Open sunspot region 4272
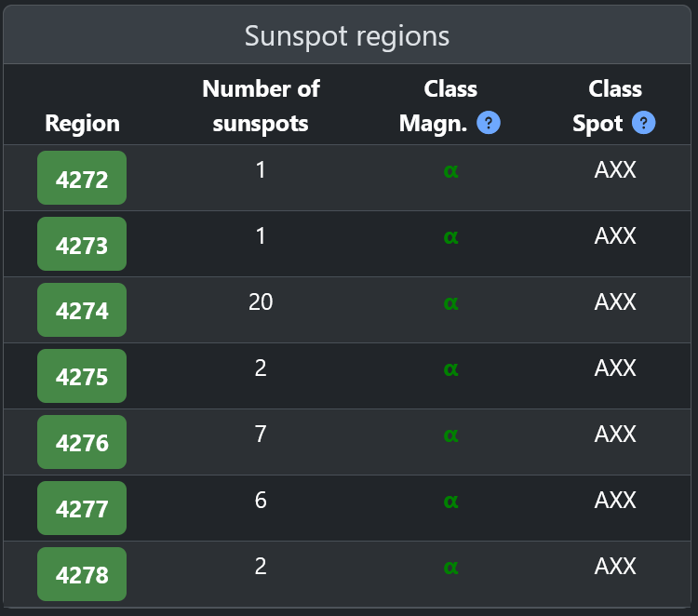Viewport: 698px width, 616px height. tap(82, 179)
